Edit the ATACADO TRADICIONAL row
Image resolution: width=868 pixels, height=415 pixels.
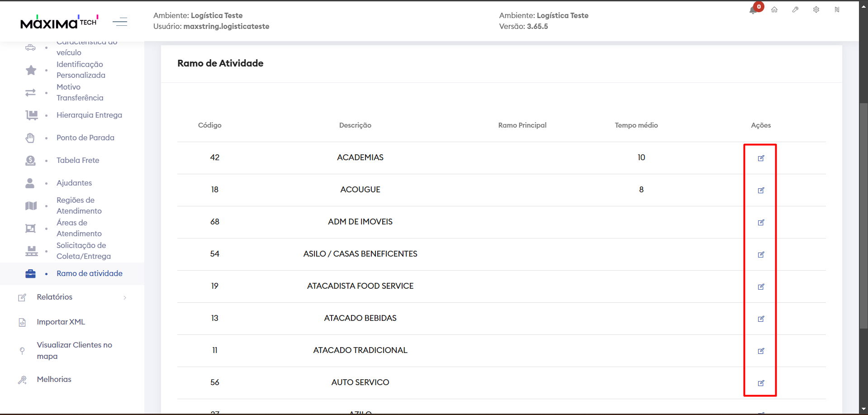click(761, 351)
